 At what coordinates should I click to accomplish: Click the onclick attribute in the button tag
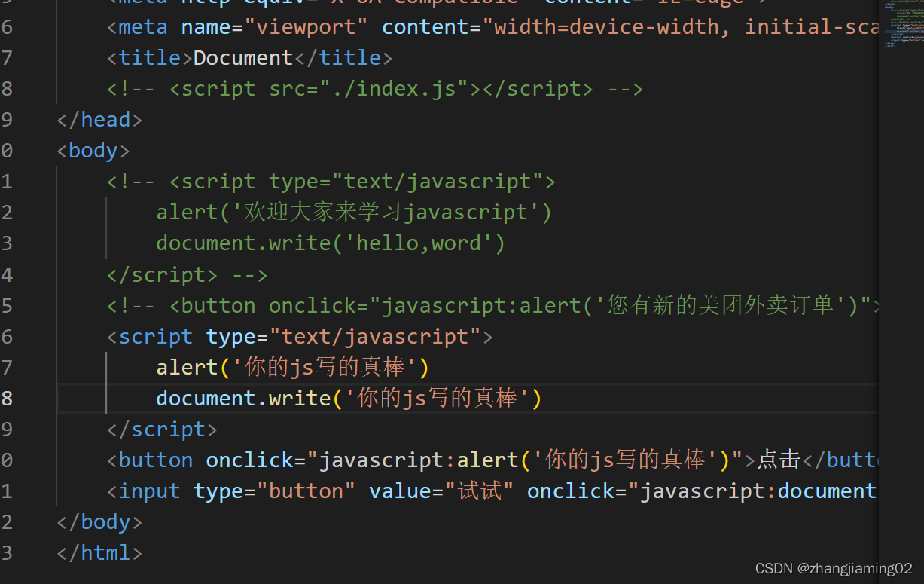pos(474,460)
